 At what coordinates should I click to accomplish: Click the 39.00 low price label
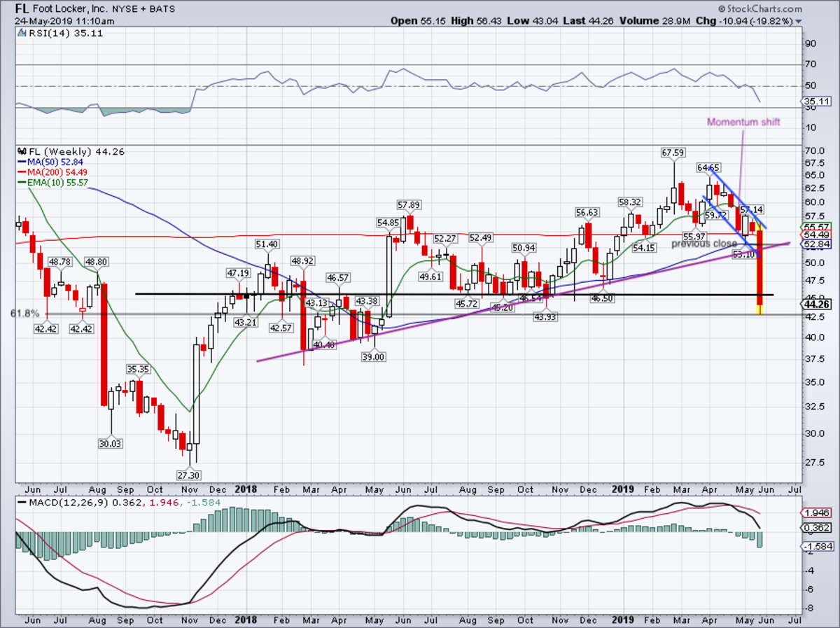[374, 357]
